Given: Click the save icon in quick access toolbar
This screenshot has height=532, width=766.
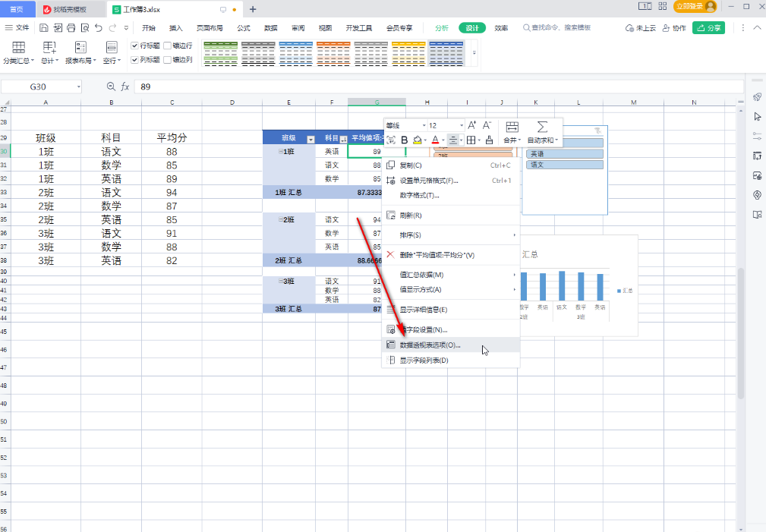Looking at the screenshot, I should 44,28.
